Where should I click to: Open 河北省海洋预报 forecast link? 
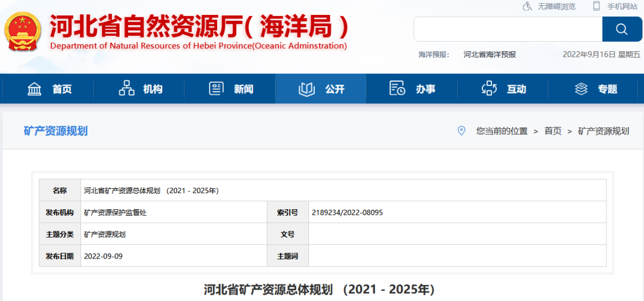pos(490,54)
